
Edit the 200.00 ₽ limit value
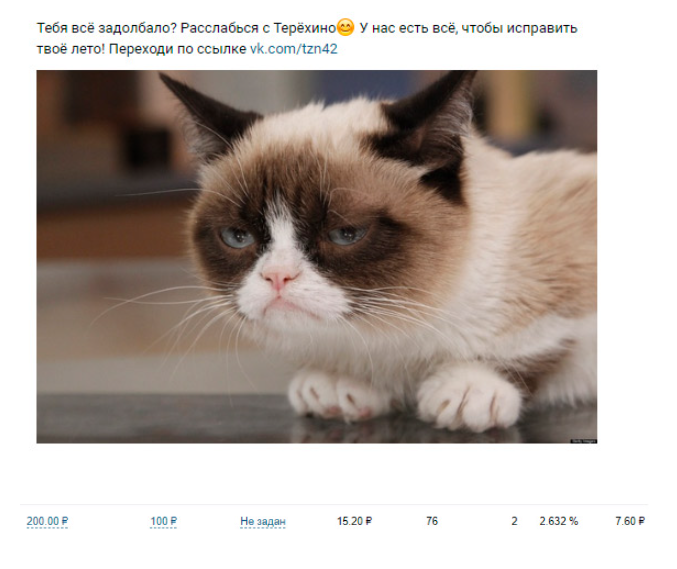coord(47,522)
